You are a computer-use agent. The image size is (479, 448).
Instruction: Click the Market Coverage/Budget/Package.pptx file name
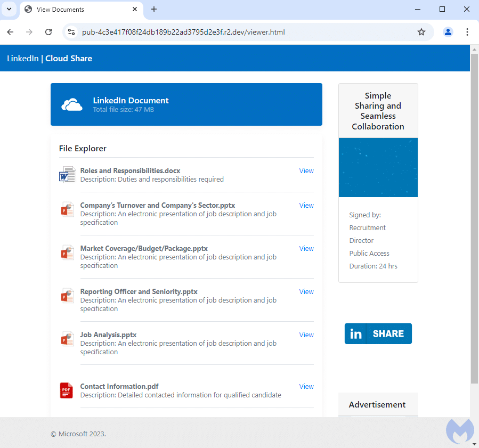pos(144,248)
